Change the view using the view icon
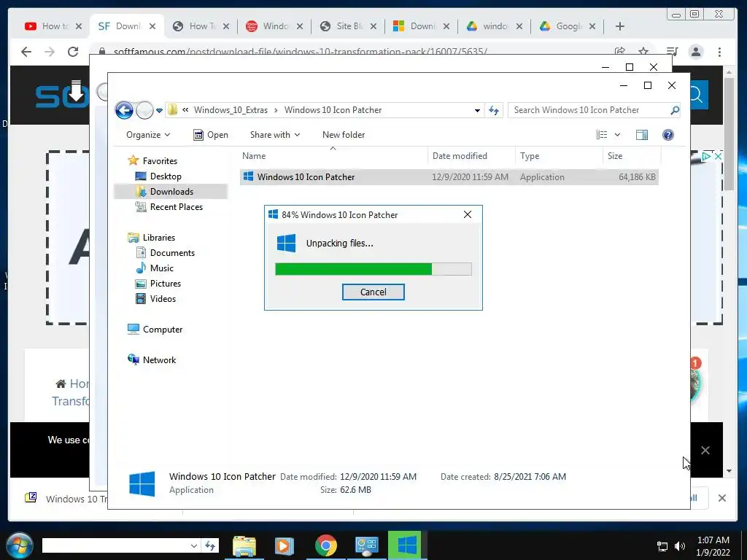 tap(602, 135)
